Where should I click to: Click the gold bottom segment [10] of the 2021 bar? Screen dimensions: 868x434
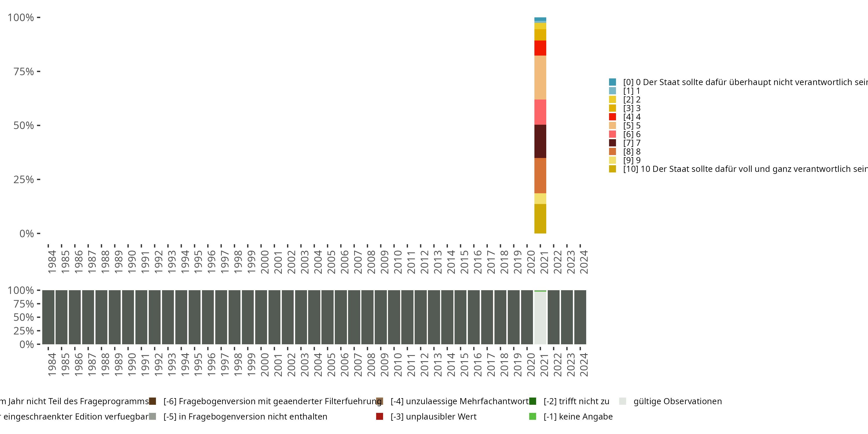tap(540, 219)
